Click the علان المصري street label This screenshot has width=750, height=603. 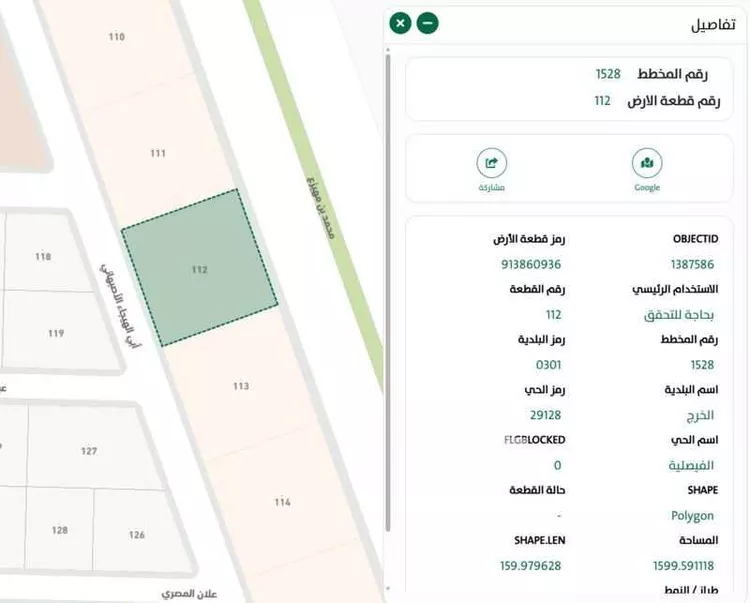(185, 593)
